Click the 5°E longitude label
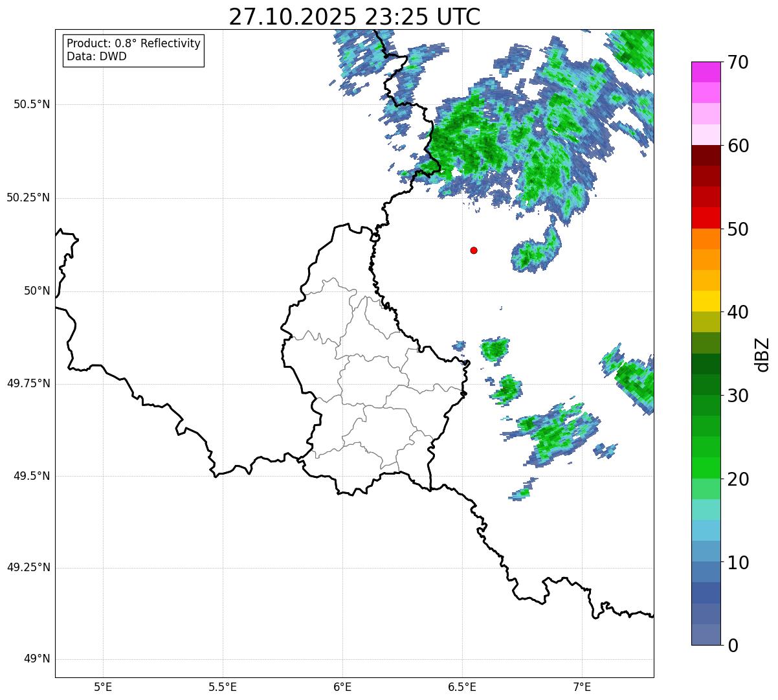 click(103, 686)
